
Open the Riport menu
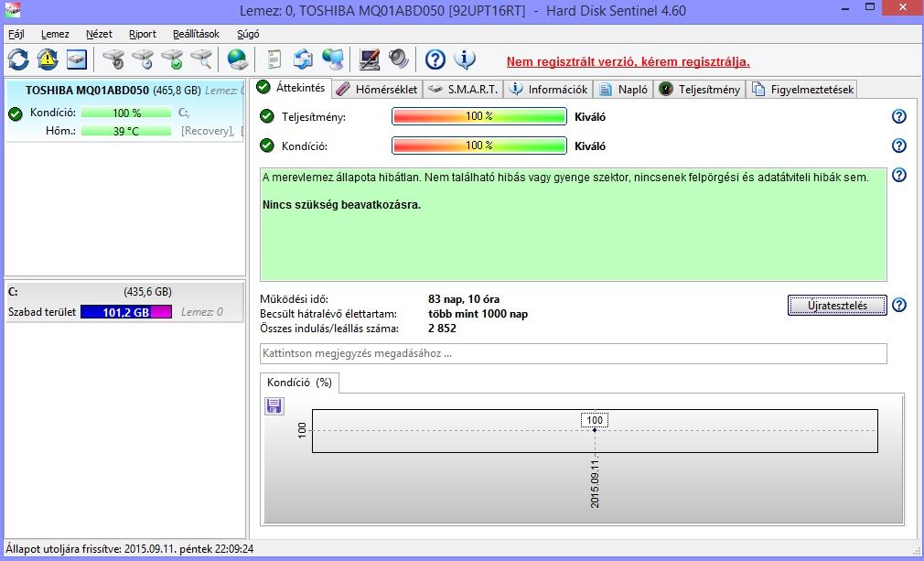point(143,34)
